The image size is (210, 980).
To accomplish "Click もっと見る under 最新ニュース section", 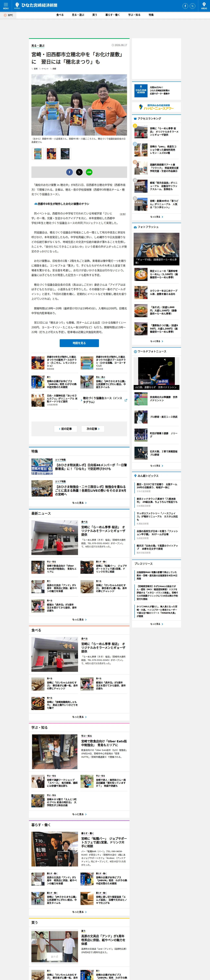I will [79, 620].
